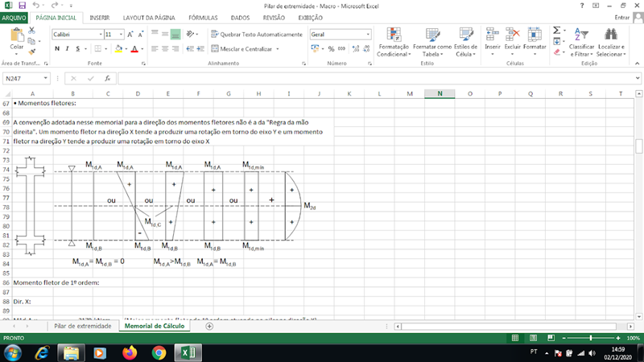The height and width of the screenshot is (362, 644).
Task: Toggle bottom vertical alignment
Action: coord(175,34)
